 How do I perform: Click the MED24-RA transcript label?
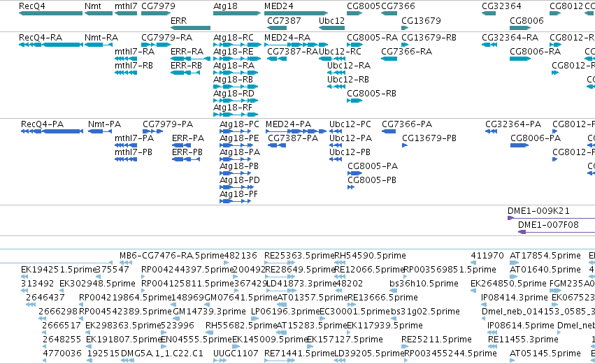[x=287, y=38]
